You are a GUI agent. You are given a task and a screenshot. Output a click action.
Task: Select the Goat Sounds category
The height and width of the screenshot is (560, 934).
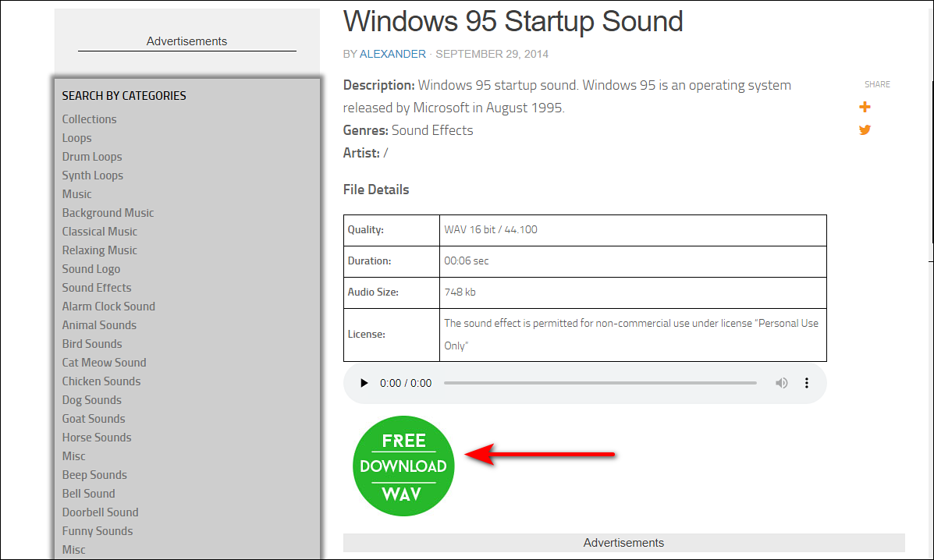[x=93, y=418]
